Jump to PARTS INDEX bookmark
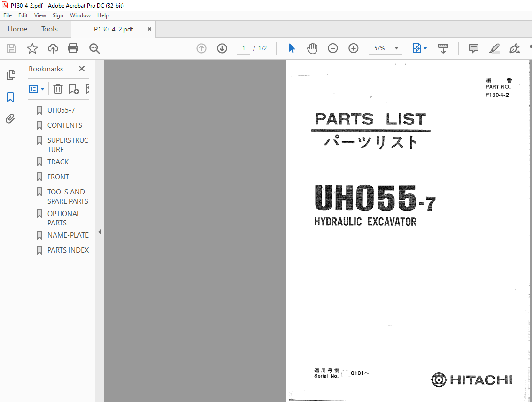The image size is (532, 402). pyautogui.click(x=68, y=250)
